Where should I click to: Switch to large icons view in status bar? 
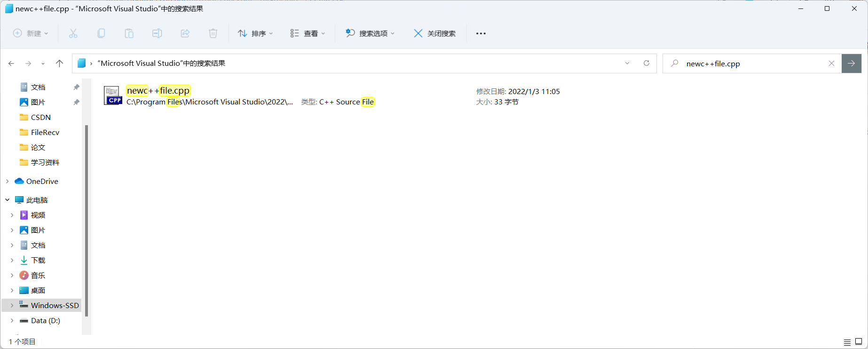point(859,342)
